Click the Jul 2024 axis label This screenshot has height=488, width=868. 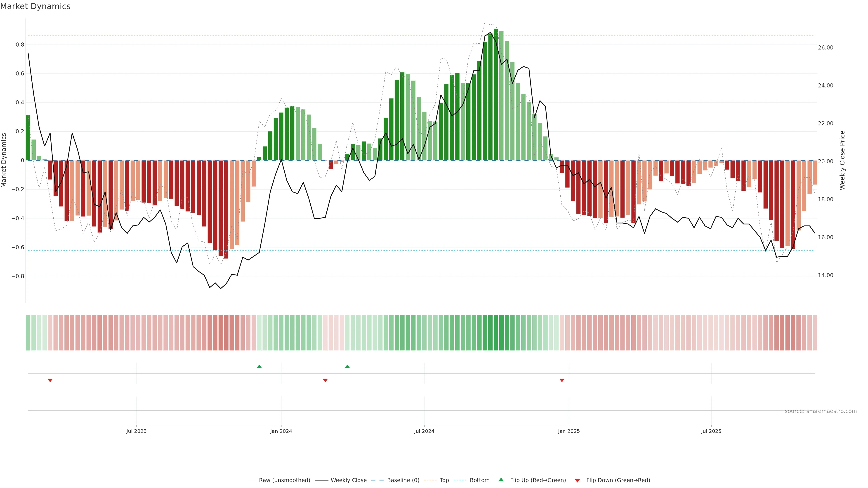pyautogui.click(x=424, y=431)
